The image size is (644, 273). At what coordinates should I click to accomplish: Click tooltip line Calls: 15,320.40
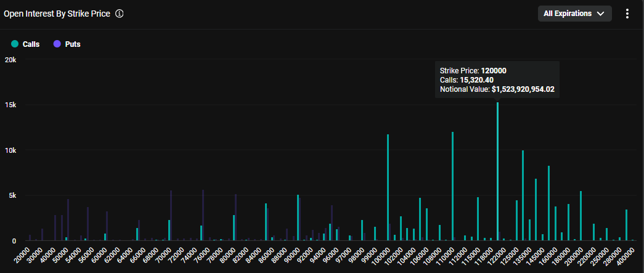467,79
